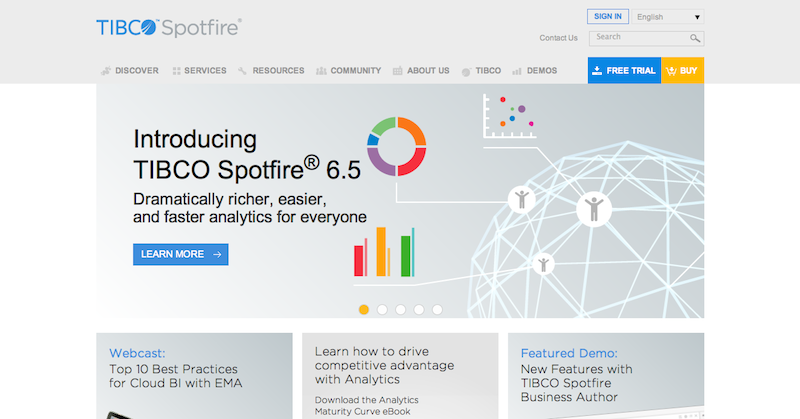
Task: Click the arrow in Learn More button
Action: 217,254
